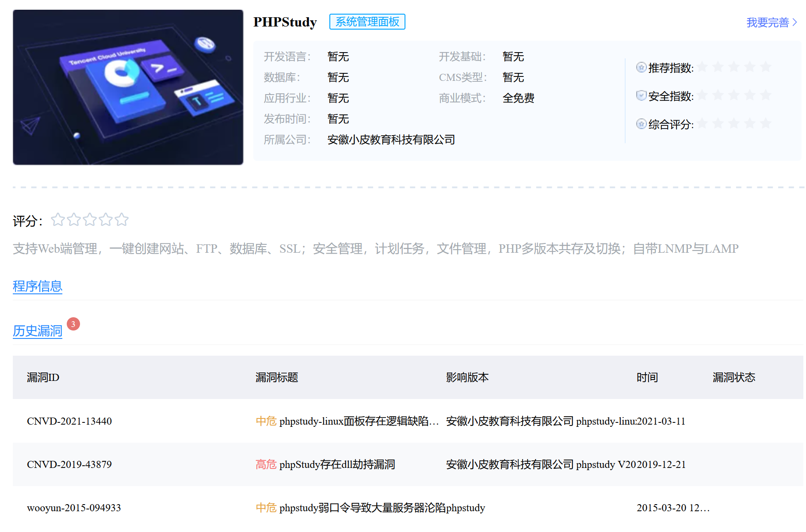Click the fifth star of 推荐指数

(x=766, y=67)
